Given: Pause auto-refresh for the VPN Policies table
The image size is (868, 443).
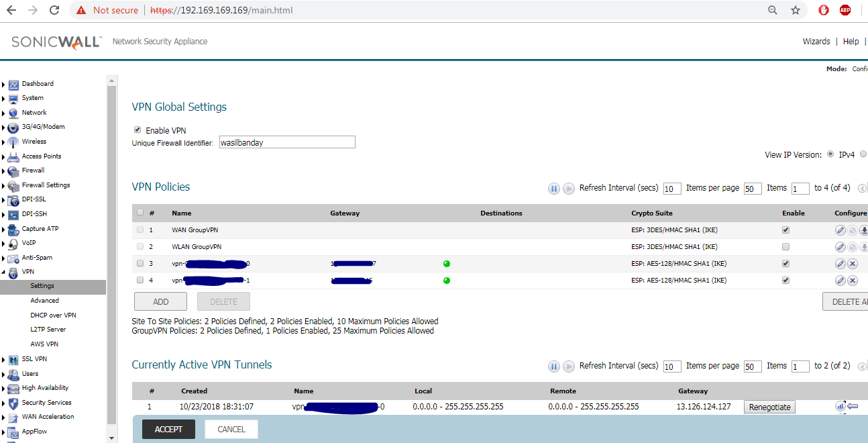Looking at the screenshot, I should coord(554,189).
